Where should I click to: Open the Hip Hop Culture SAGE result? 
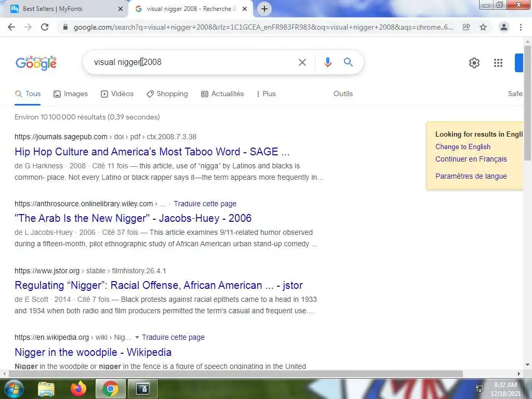click(152, 152)
